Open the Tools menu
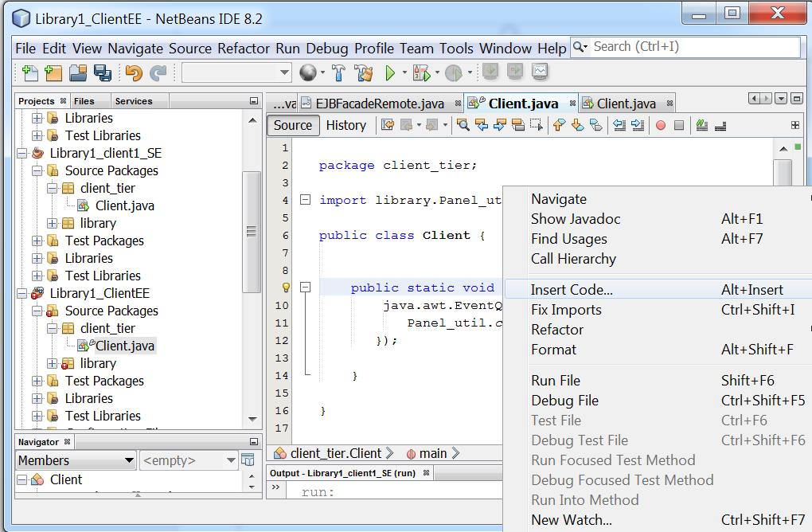This screenshot has width=812, height=532. [x=456, y=48]
